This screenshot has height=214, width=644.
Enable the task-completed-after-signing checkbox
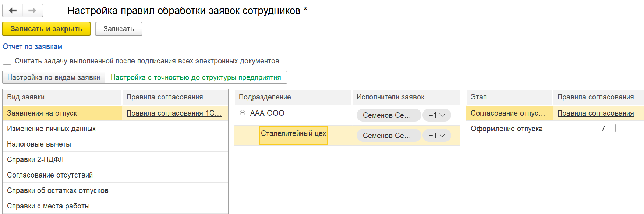[x=7, y=61]
